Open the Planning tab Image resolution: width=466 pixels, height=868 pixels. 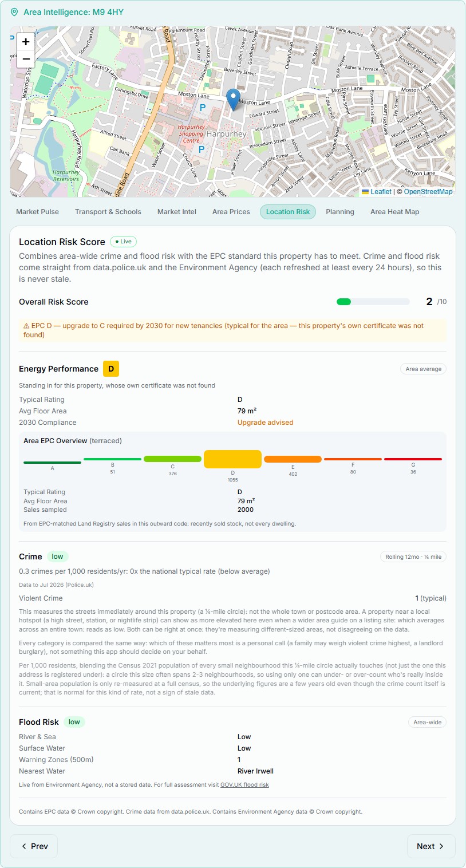[x=340, y=212]
